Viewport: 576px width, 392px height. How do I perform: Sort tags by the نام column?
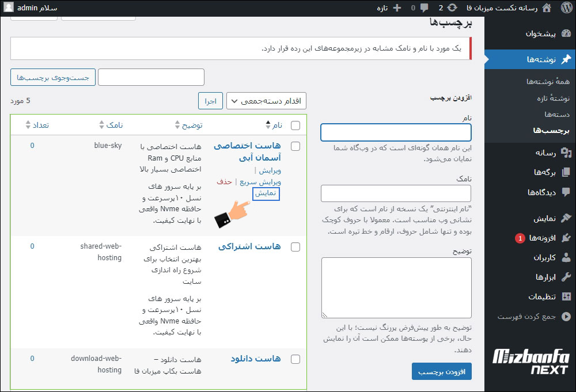coord(274,125)
